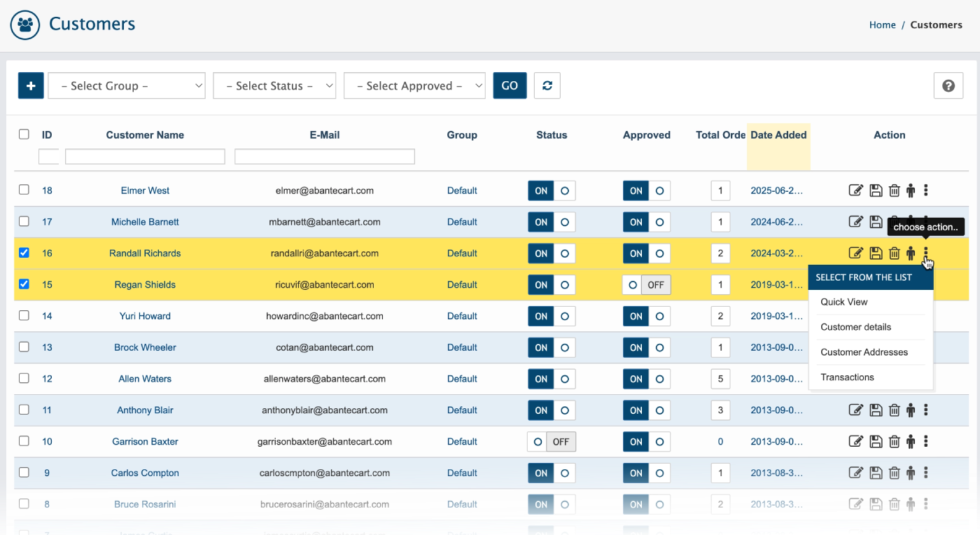
Task: Click email cotan@abantecart.com
Action: tap(325, 347)
